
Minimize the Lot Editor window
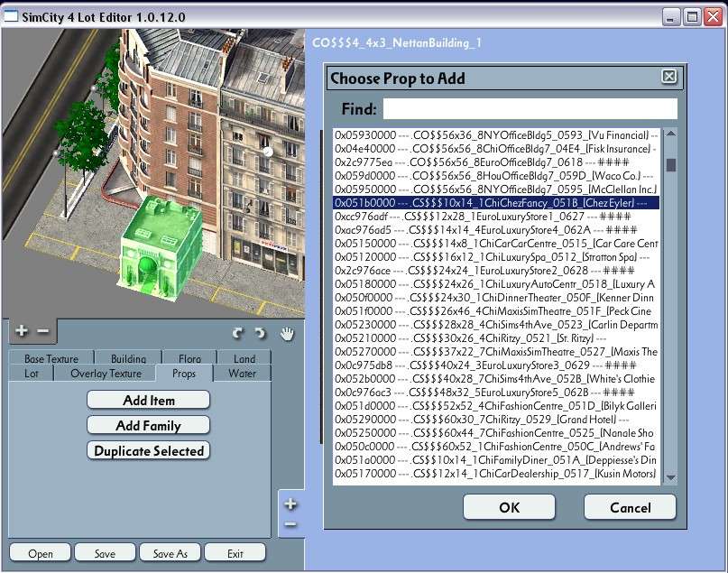coord(670,17)
